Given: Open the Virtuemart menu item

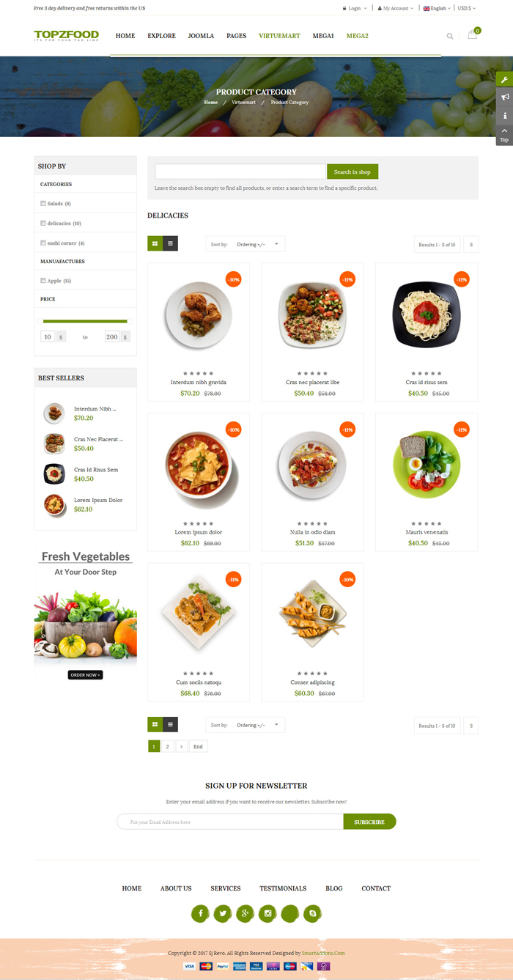Looking at the screenshot, I should click(x=279, y=35).
